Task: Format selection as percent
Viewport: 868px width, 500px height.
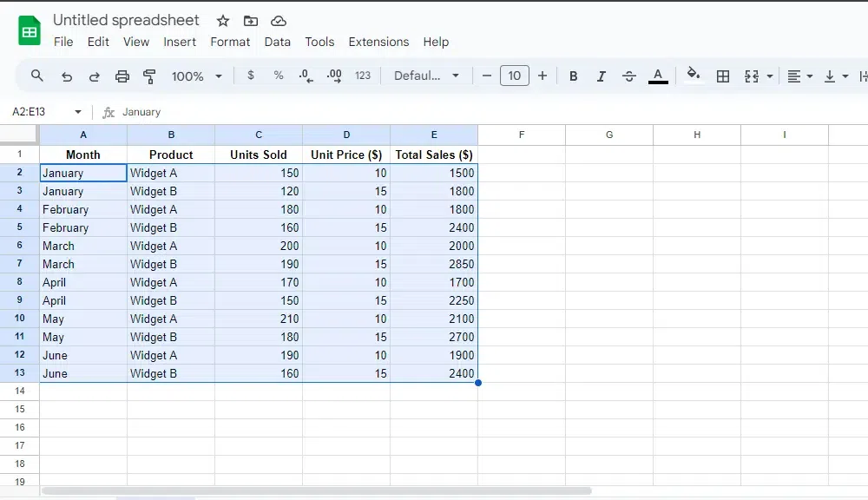Action: click(279, 76)
